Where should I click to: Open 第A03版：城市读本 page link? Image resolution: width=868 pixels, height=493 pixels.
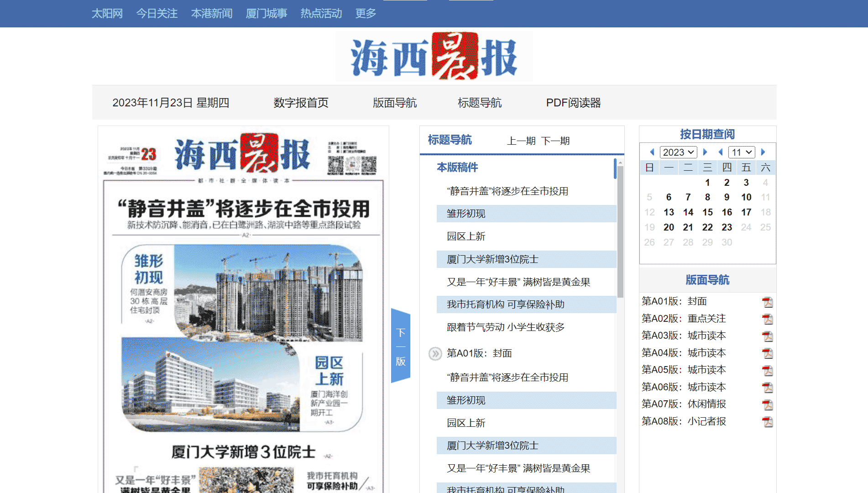coord(684,336)
